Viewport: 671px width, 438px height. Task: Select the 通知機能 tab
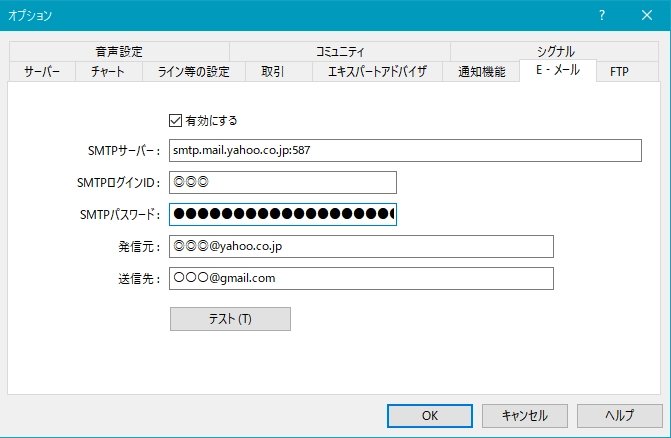pyautogui.click(x=481, y=71)
